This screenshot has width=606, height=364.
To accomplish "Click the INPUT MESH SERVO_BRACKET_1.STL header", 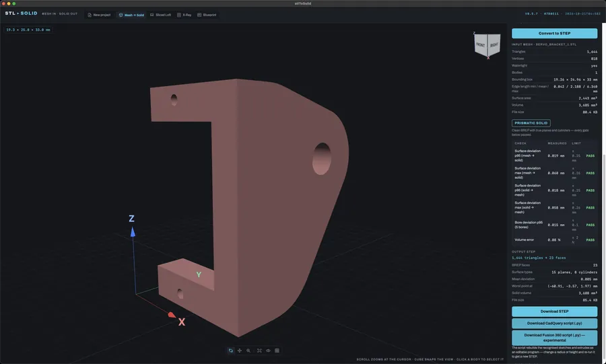I will tap(544, 44).
